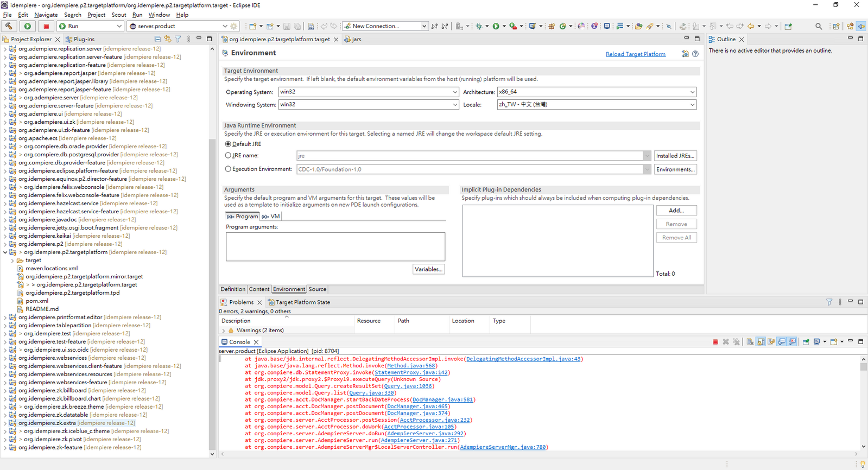Terminate the console process with the red square
The width and height of the screenshot is (868, 470).
(715, 342)
